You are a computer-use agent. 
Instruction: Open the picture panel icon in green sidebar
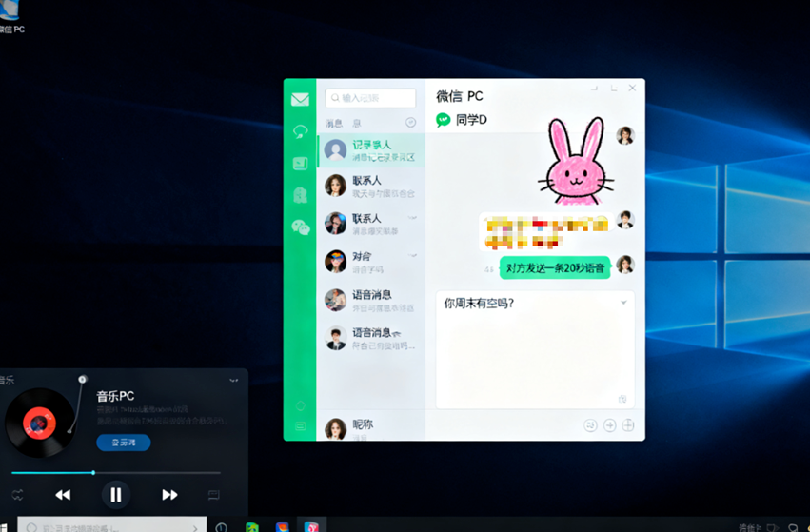[x=300, y=164]
